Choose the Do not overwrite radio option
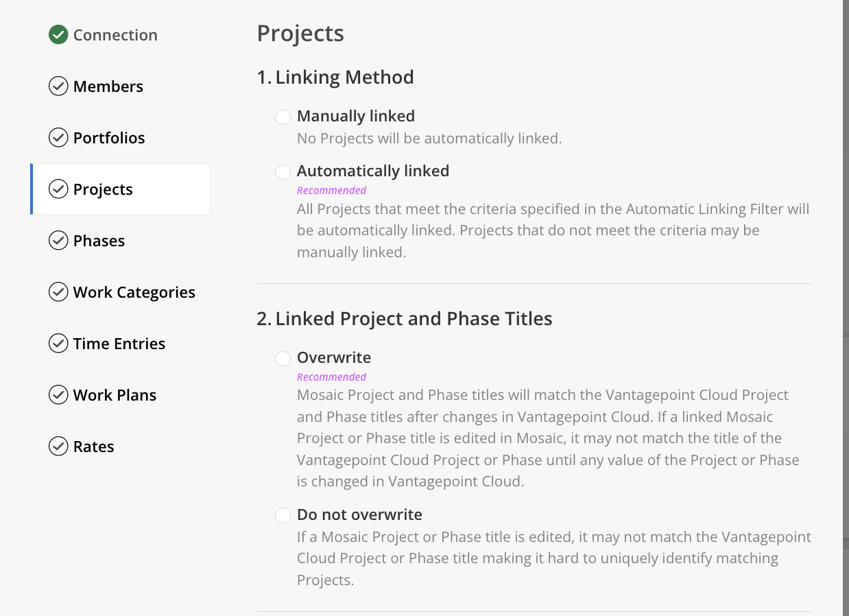The height and width of the screenshot is (616, 849). (x=283, y=515)
